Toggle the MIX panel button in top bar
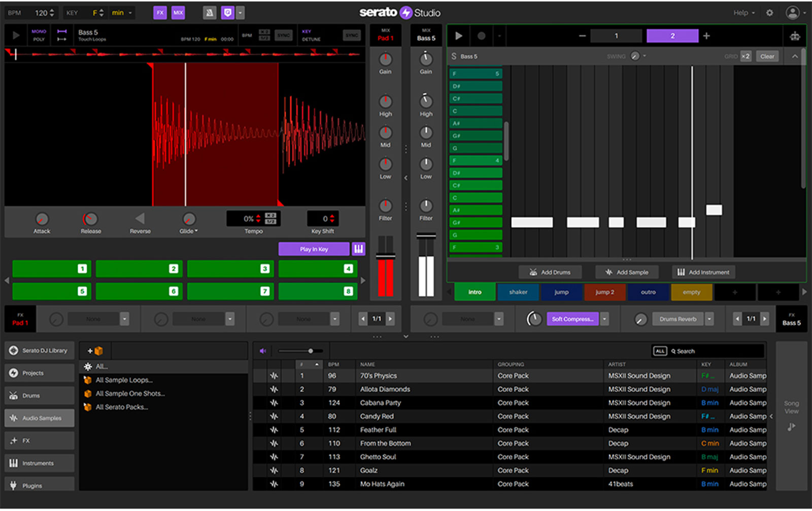The height and width of the screenshot is (511, 812). click(178, 13)
